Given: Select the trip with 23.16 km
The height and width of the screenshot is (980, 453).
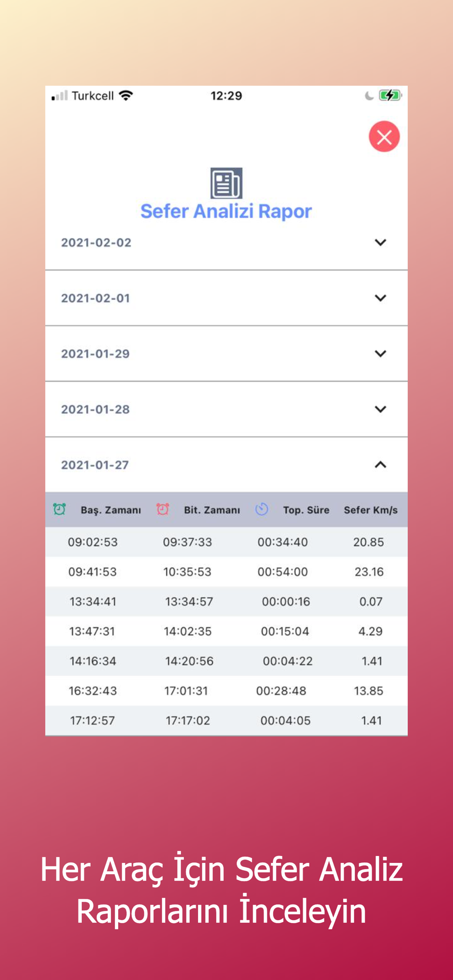Looking at the screenshot, I should (x=226, y=572).
